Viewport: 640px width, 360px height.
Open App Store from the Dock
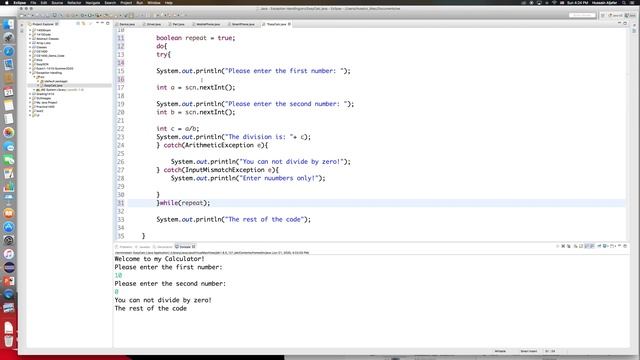9,227
